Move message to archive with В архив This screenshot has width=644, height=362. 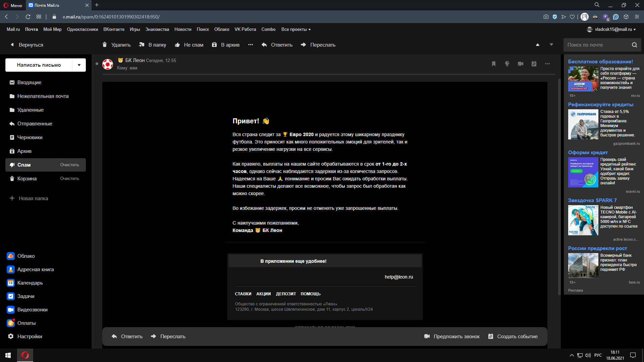[226, 45]
